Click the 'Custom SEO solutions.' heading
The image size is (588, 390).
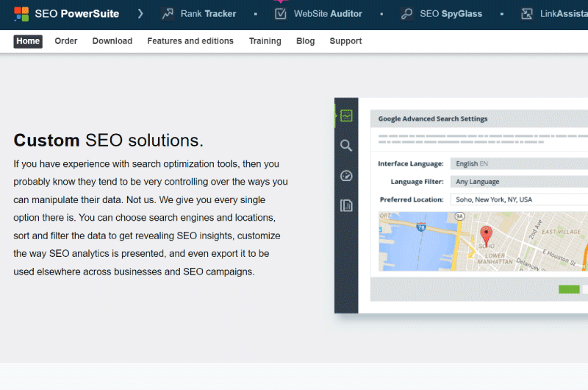108,141
